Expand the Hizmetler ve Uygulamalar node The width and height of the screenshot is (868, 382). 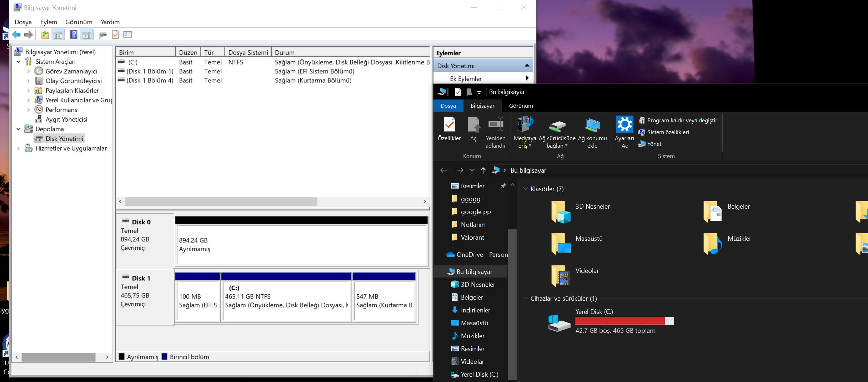(18, 148)
